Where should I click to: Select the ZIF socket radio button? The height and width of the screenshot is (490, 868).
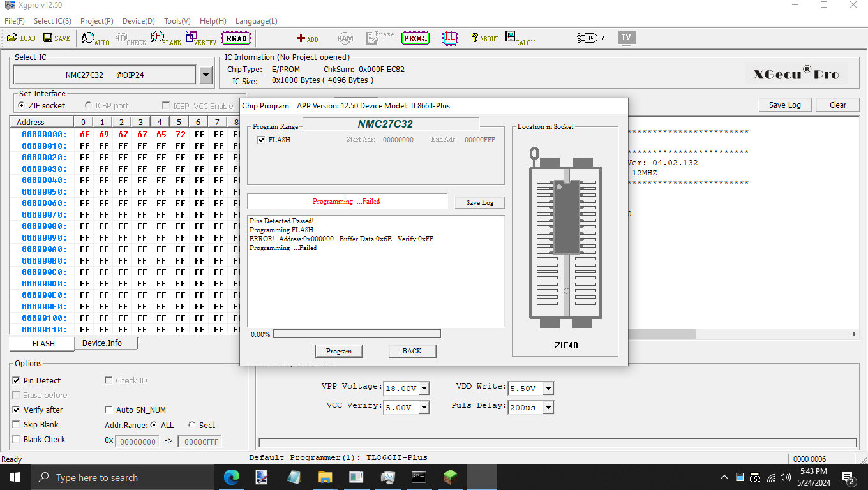point(22,105)
